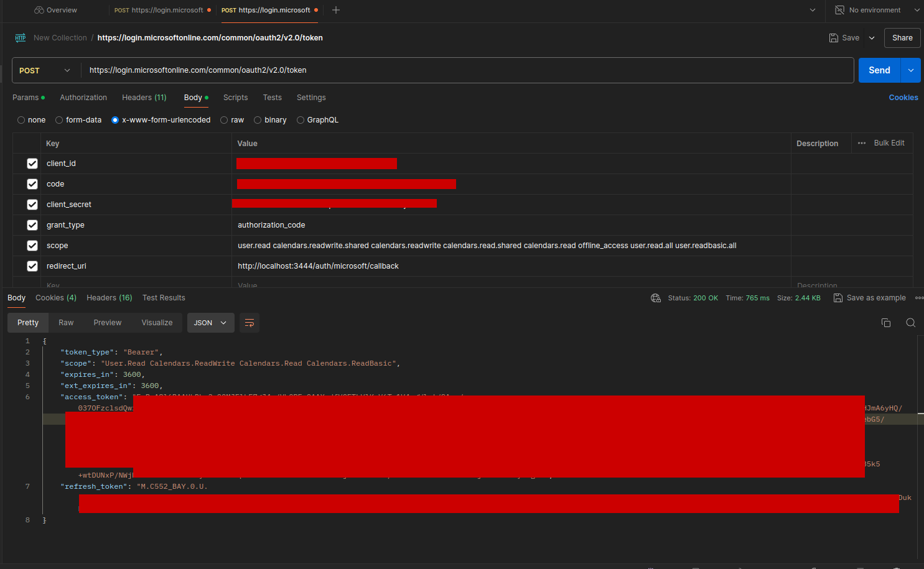Uncheck the client_secret parameter checkbox
924x569 pixels.
tap(32, 205)
